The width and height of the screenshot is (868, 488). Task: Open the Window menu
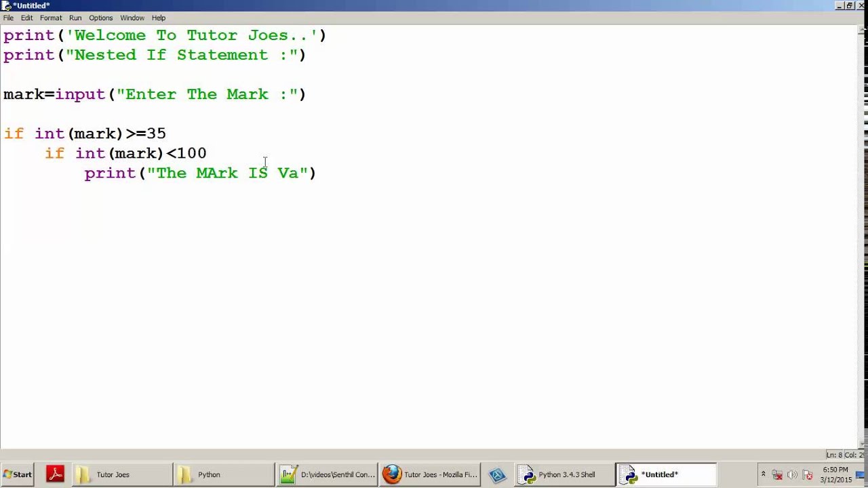pyautogui.click(x=132, y=18)
